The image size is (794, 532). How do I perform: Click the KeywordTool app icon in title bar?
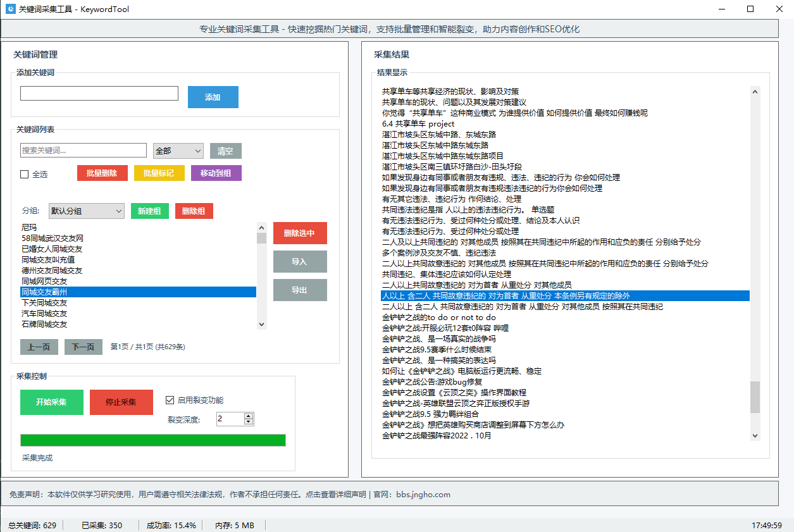tap(10, 9)
